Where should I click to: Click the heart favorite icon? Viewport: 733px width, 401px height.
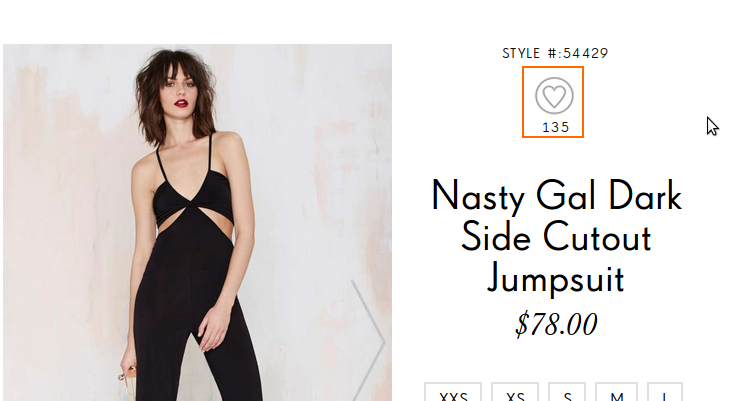point(554,96)
